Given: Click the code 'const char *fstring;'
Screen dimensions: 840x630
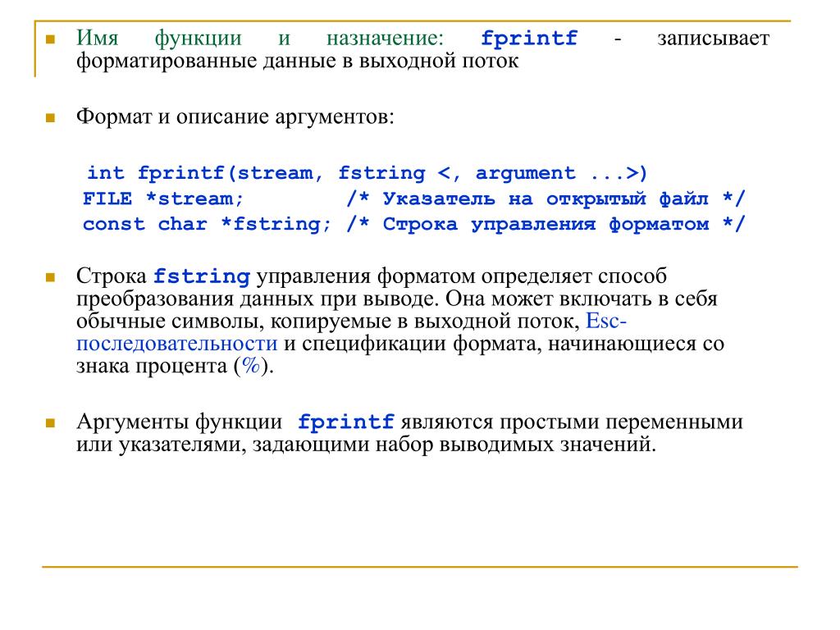Looking at the screenshot, I should coord(207,224).
